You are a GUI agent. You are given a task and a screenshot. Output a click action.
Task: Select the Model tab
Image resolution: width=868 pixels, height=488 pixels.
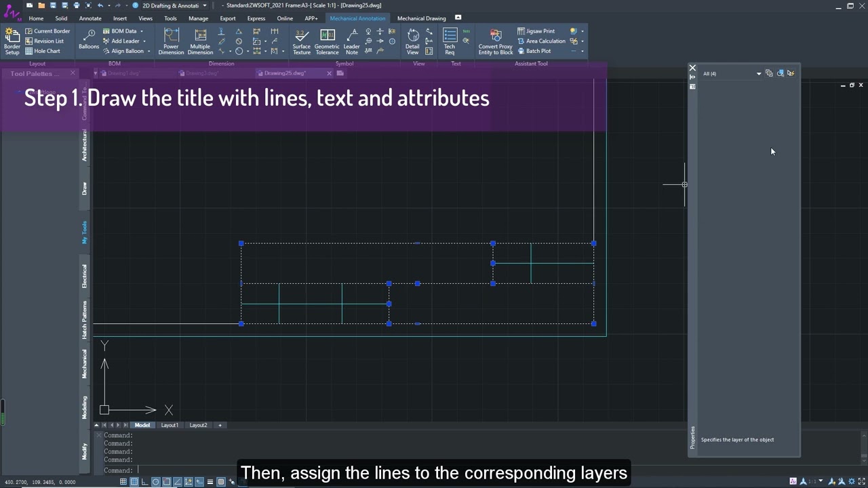click(142, 425)
